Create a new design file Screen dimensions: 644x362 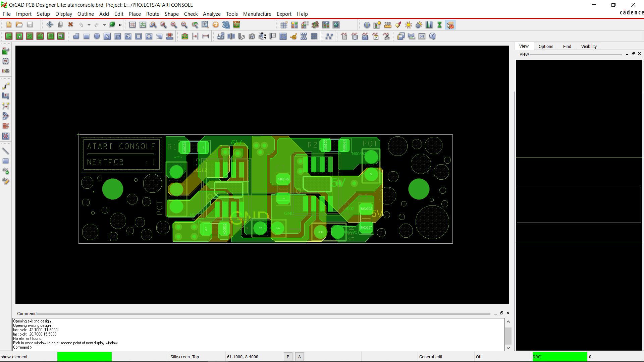click(x=9, y=25)
